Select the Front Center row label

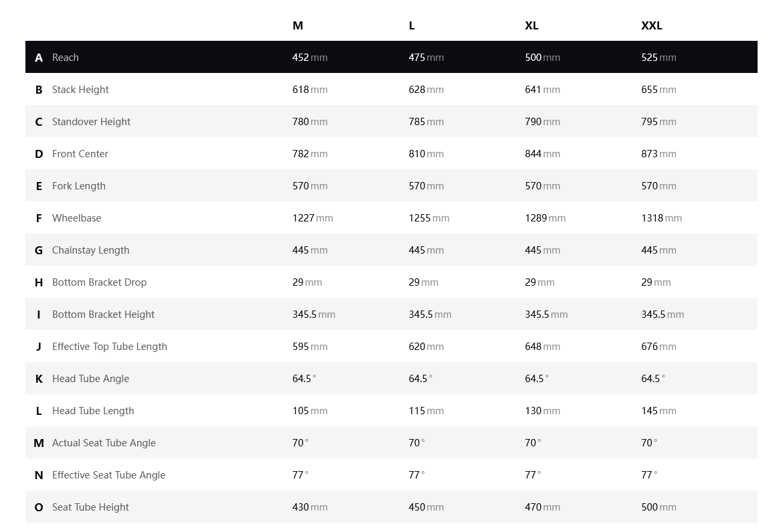click(x=80, y=154)
